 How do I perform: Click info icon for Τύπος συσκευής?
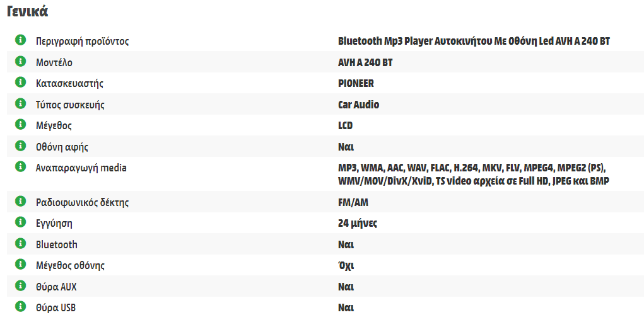(x=20, y=104)
